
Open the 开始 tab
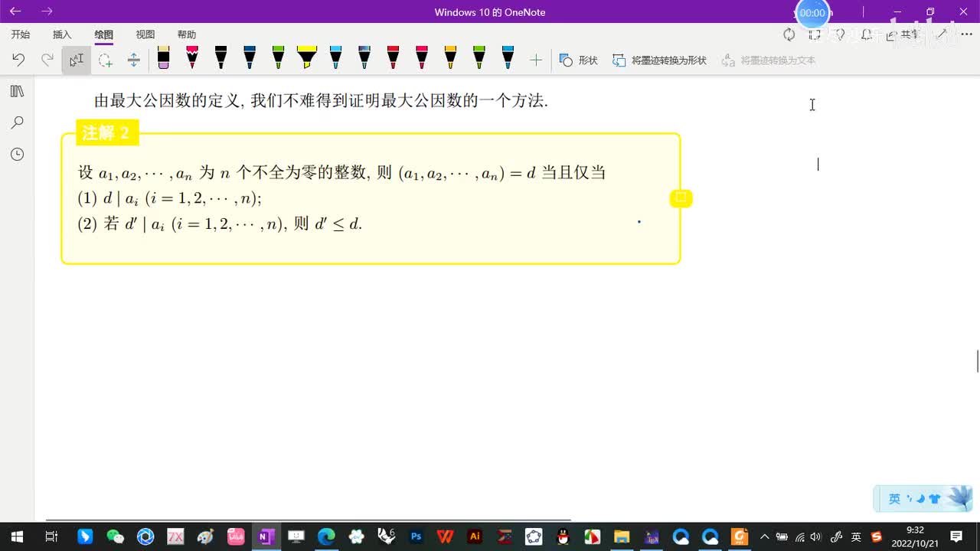(21, 34)
